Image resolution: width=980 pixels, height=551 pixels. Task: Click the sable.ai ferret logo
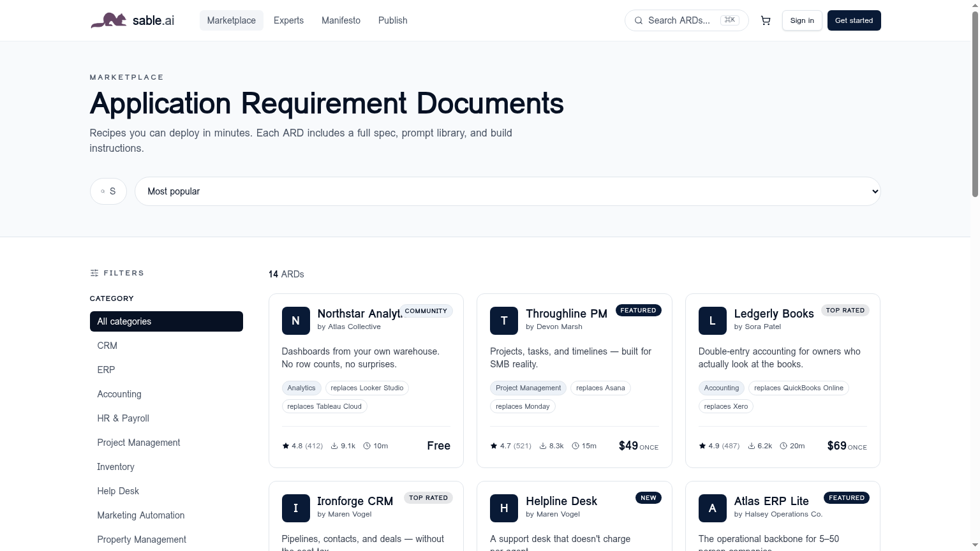pyautogui.click(x=108, y=20)
